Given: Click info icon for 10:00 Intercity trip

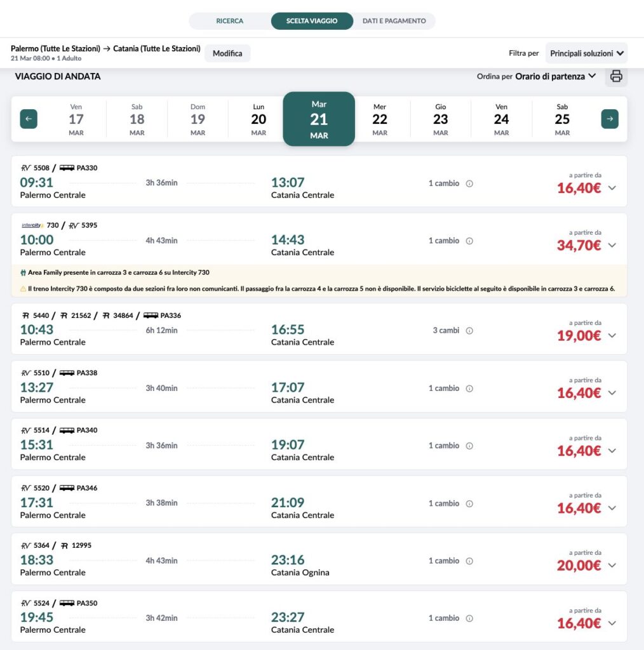Looking at the screenshot, I should pyautogui.click(x=469, y=241).
